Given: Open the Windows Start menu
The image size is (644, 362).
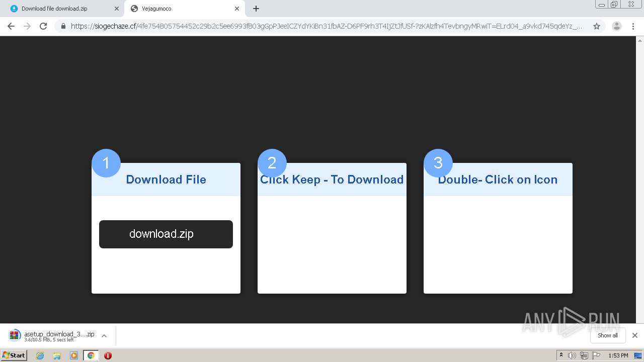Looking at the screenshot, I should click(x=14, y=355).
